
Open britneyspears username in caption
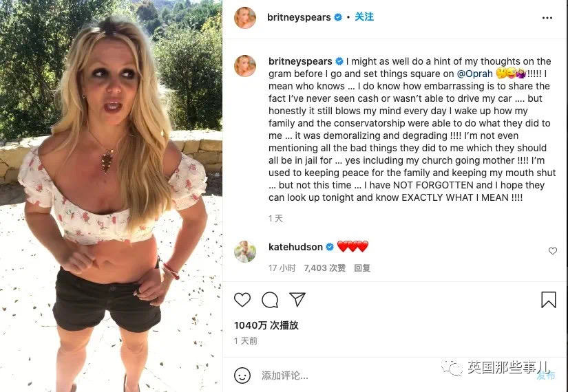300,61
